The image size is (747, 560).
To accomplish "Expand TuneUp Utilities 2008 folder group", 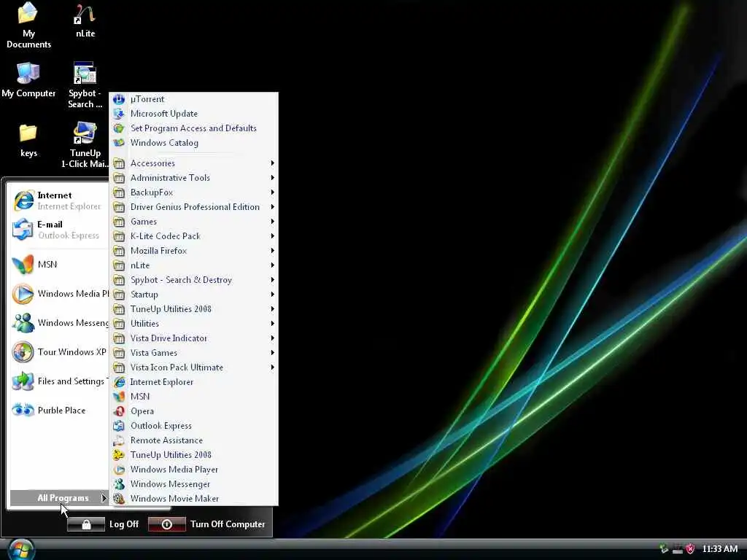I will click(194, 309).
